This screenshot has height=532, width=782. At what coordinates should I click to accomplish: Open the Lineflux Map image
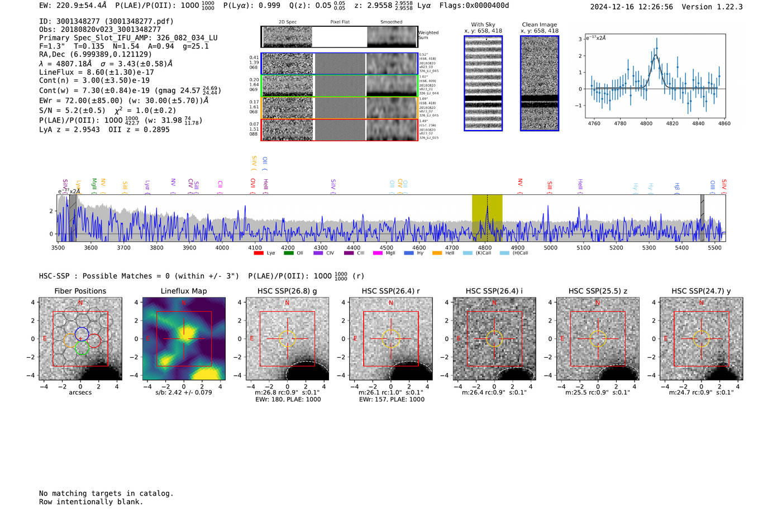click(x=184, y=339)
